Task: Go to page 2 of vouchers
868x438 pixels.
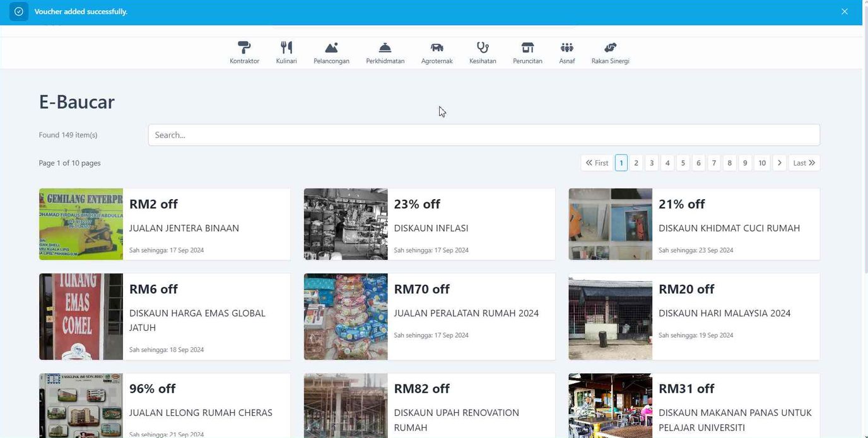Action: pos(636,163)
